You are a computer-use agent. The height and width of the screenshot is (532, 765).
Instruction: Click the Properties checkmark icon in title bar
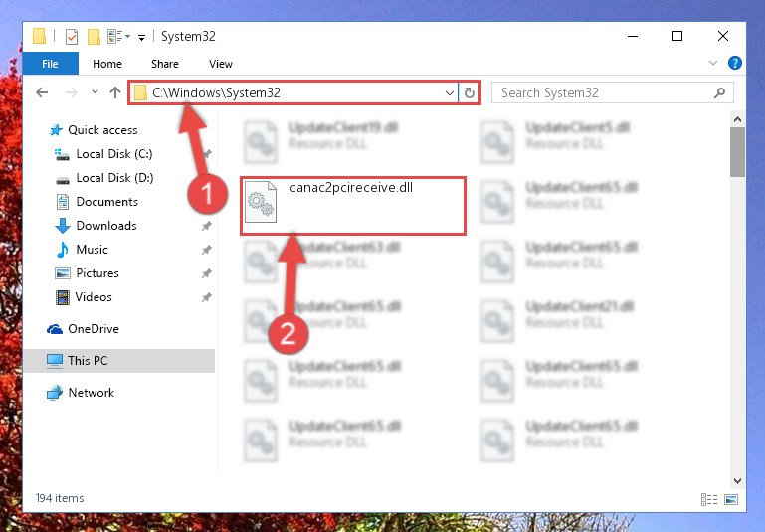click(x=72, y=36)
